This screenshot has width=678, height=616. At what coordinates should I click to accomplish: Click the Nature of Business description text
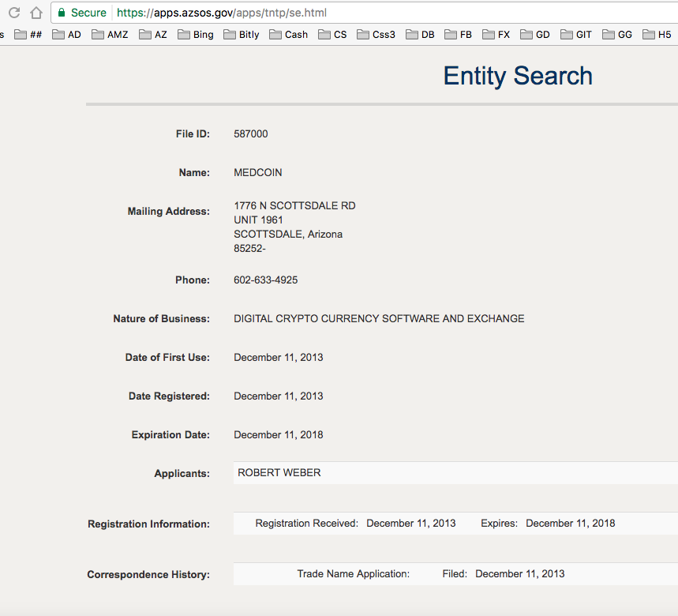(379, 319)
